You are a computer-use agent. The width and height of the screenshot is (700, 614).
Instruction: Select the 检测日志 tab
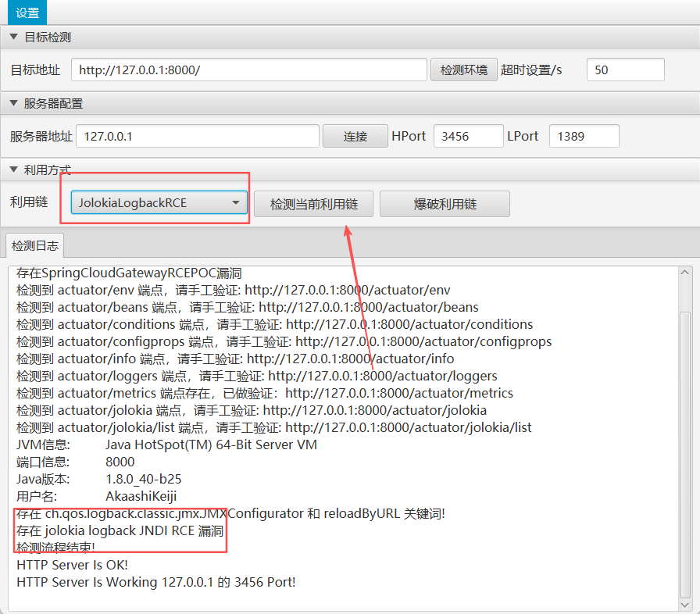coord(35,245)
